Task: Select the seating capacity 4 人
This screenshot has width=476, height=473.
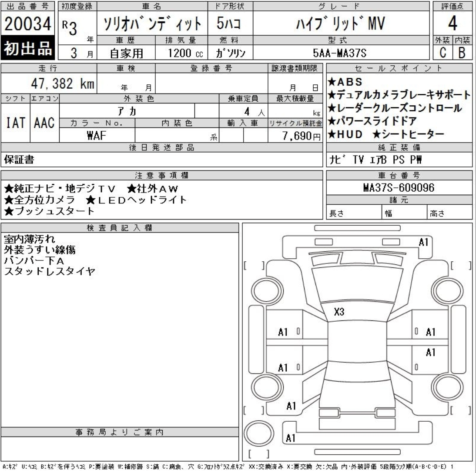Action: click(x=254, y=112)
